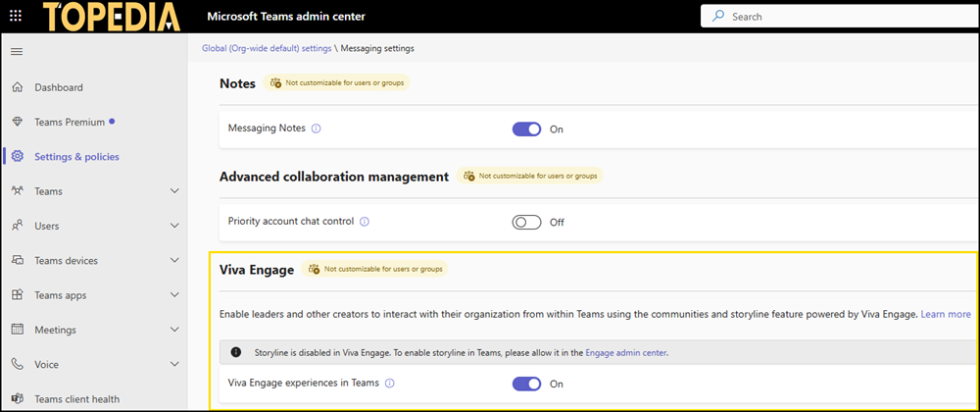Click the Meetings calendar icon
980x412 pixels.
coord(18,330)
